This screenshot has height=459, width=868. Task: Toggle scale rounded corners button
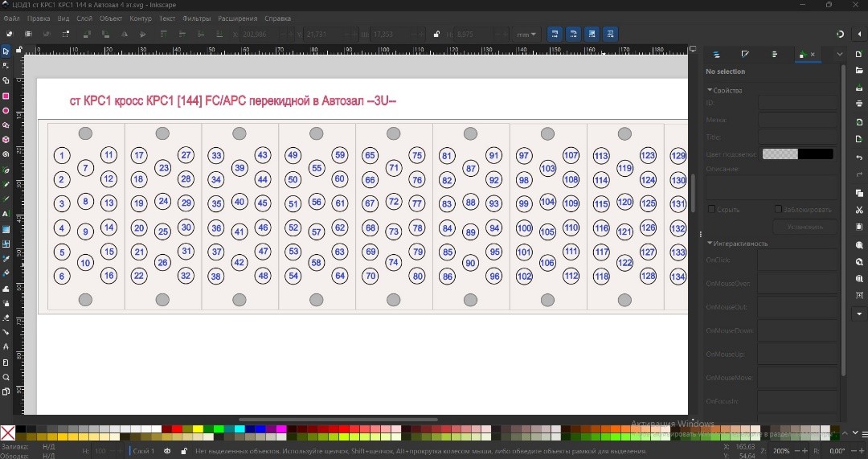(x=573, y=34)
